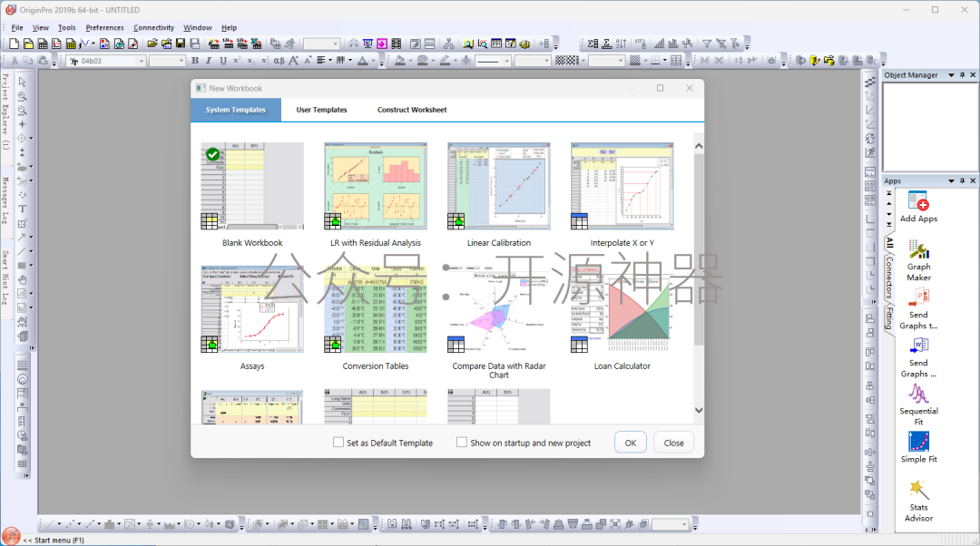The width and height of the screenshot is (980, 546).
Task: Open Send Graphs to PowerPoint app
Action: tap(918, 308)
